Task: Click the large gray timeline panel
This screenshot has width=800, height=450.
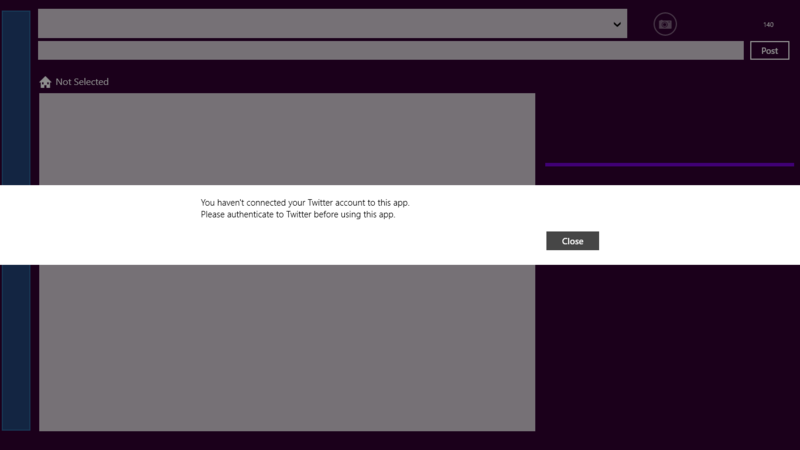Action: click(x=287, y=262)
